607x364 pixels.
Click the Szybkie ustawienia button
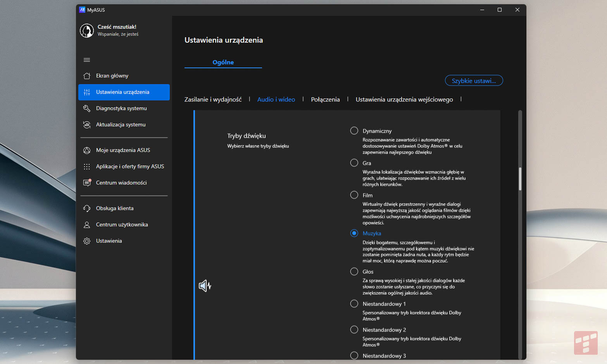(x=474, y=81)
